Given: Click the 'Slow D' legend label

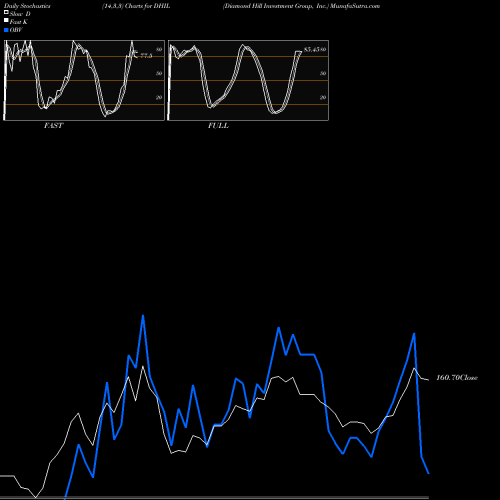Looking at the screenshot, I should point(20,14).
